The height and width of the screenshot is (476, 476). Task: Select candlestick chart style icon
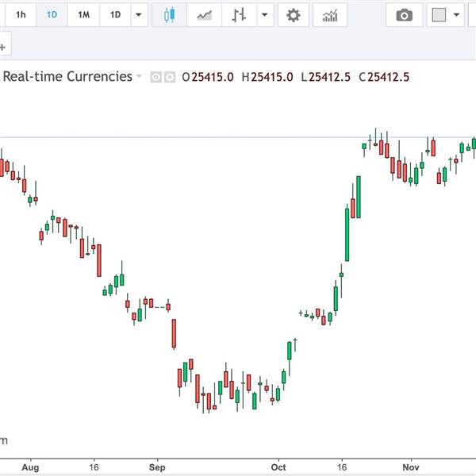[170, 15]
